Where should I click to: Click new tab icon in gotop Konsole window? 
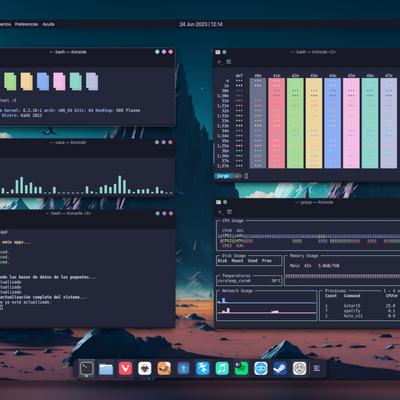click(220, 212)
